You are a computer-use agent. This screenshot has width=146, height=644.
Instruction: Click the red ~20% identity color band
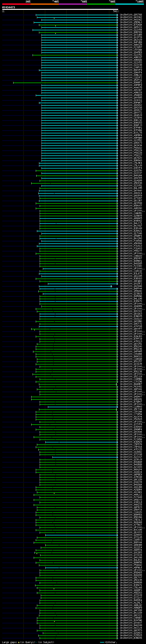pyautogui.click(x=16, y=4)
